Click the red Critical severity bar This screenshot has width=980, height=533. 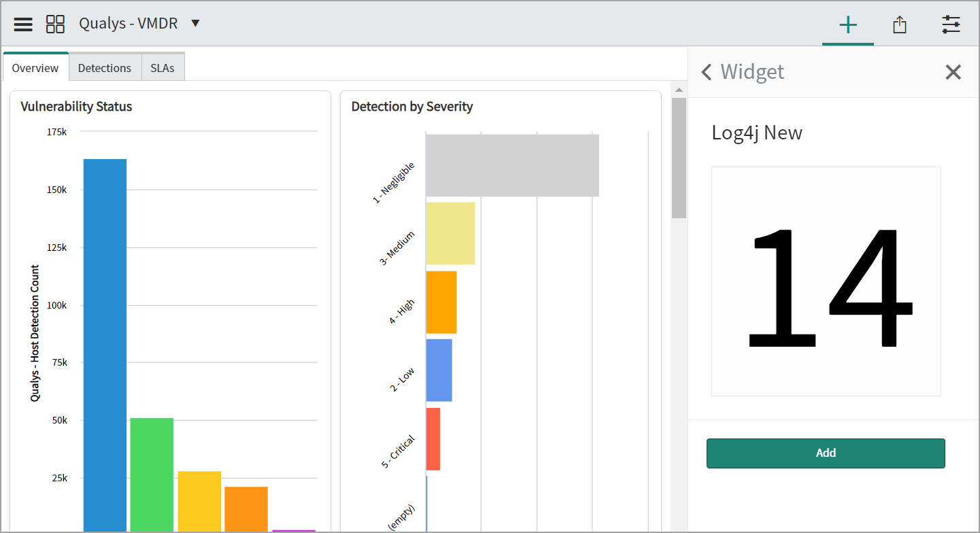point(433,439)
